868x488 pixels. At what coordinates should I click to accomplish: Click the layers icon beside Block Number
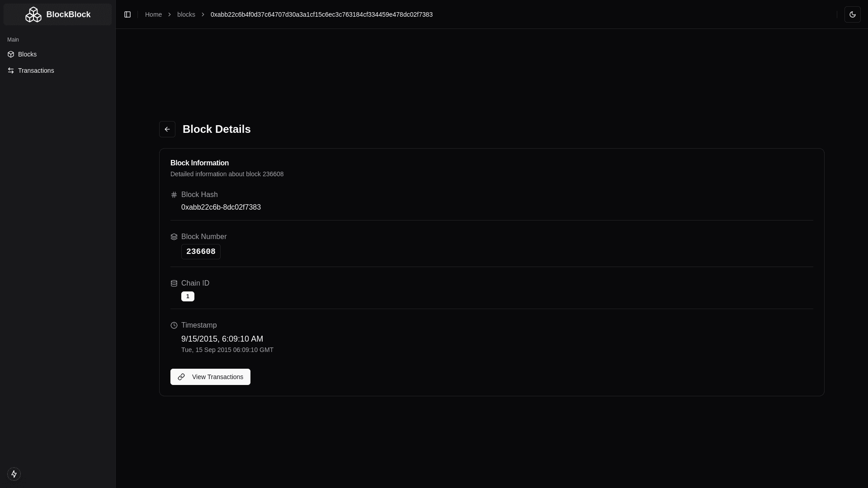[174, 236]
